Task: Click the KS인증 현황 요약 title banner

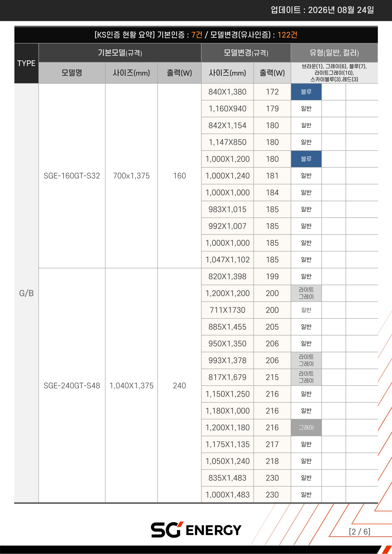Action: [196, 35]
